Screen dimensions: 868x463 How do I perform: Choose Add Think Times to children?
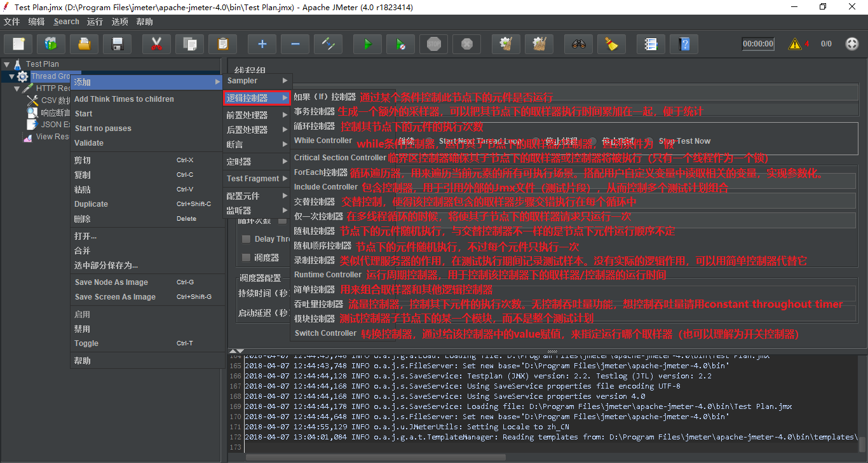pos(146,99)
